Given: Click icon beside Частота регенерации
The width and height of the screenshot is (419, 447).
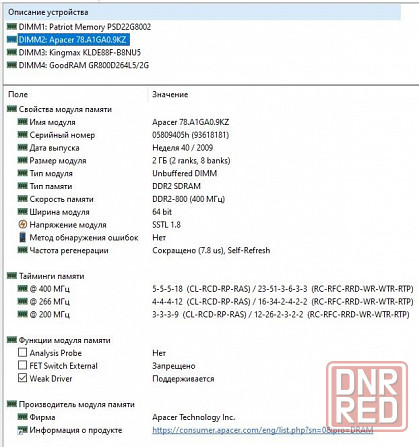Looking at the screenshot, I should click(22, 250).
